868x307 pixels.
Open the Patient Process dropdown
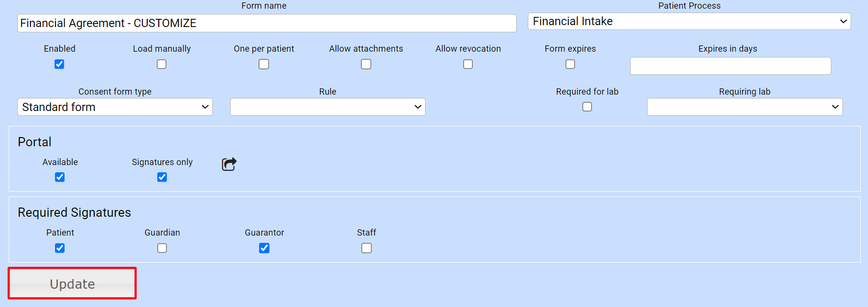tap(689, 21)
